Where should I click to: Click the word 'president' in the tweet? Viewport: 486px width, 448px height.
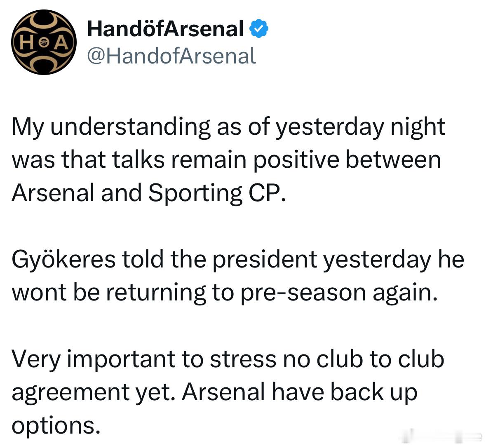pyautogui.click(x=264, y=259)
